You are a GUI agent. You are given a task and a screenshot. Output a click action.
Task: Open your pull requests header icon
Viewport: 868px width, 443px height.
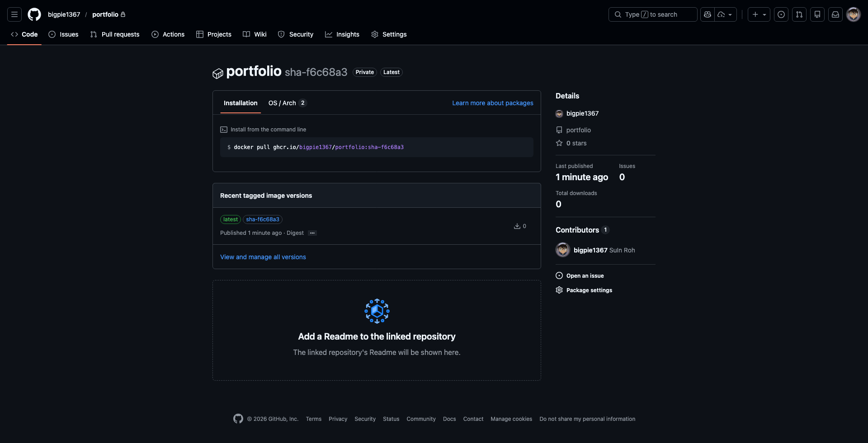[x=799, y=14]
